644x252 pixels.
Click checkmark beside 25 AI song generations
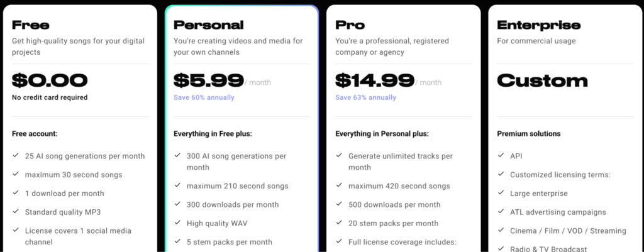[16, 156]
